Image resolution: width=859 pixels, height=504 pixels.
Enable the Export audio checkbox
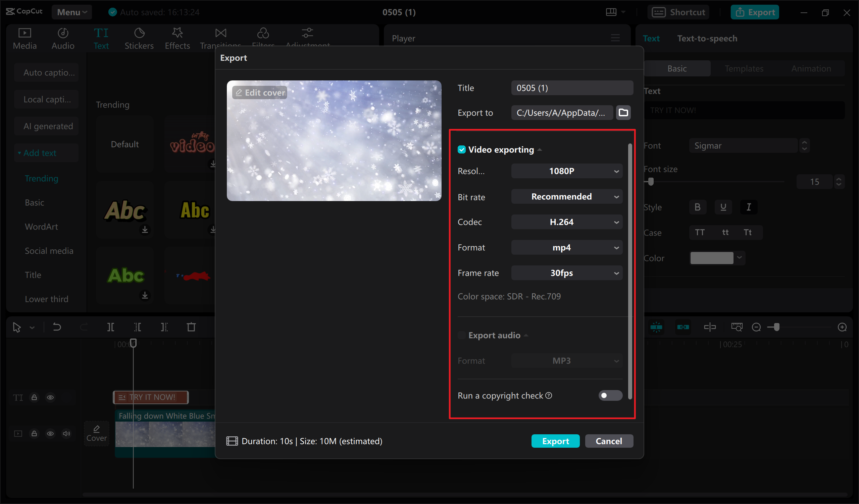point(461,335)
